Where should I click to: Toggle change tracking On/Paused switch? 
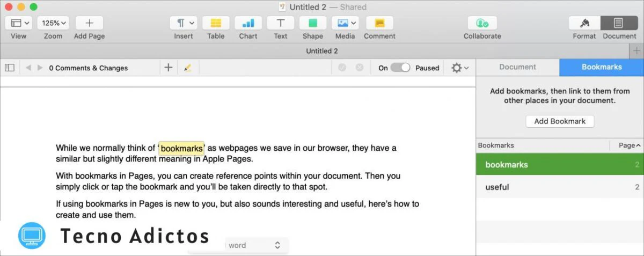pyautogui.click(x=400, y=68)
